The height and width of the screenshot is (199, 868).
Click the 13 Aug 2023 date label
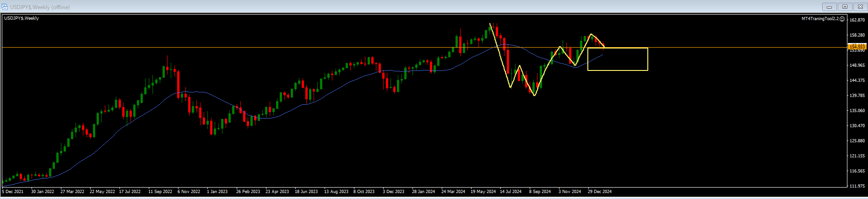click(336, 192)
